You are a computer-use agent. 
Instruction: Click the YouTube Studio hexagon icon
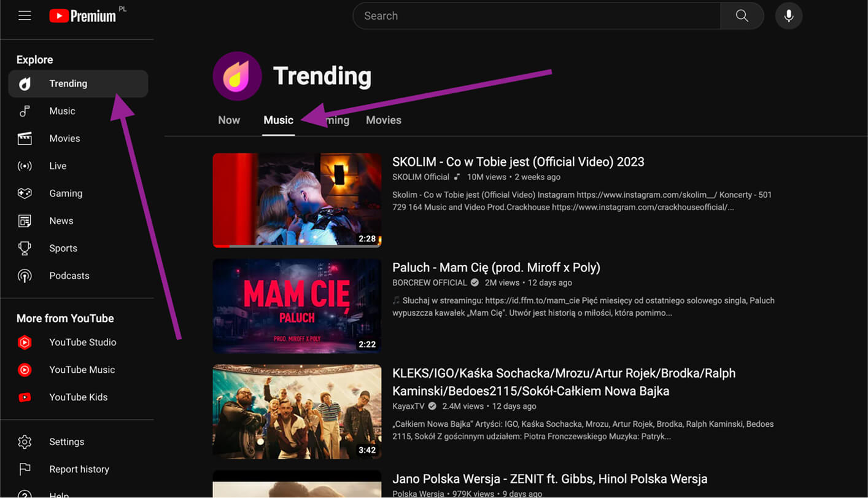pos(25,343)
